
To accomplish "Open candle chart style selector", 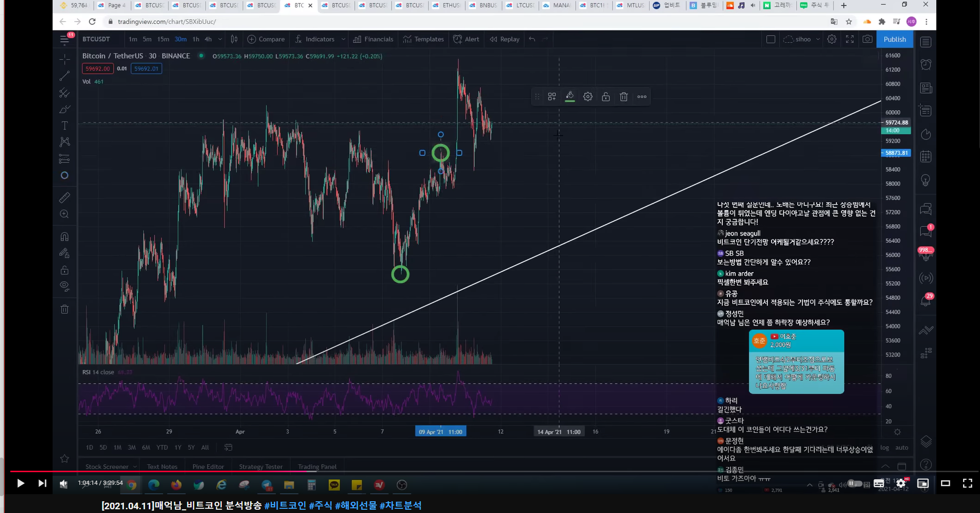I will [x=234, y=39].
